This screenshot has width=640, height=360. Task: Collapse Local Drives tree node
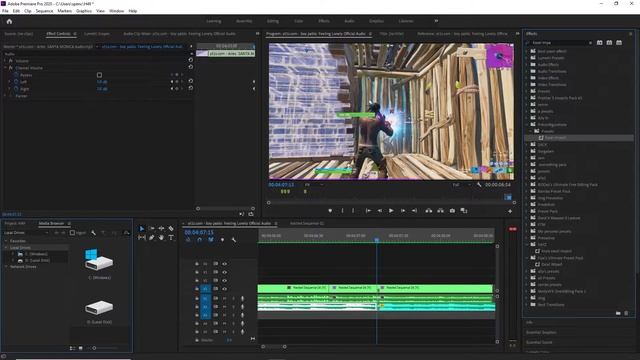click(x=6, y=247)
